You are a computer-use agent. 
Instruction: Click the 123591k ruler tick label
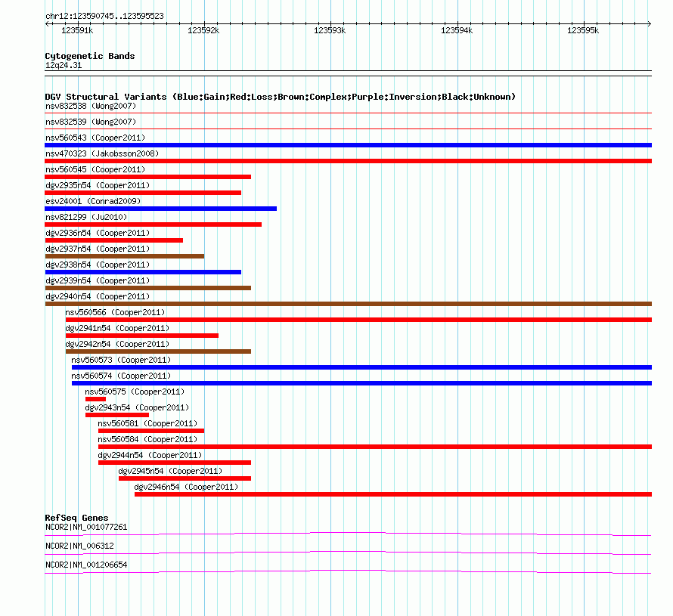(x=77, y=30)
